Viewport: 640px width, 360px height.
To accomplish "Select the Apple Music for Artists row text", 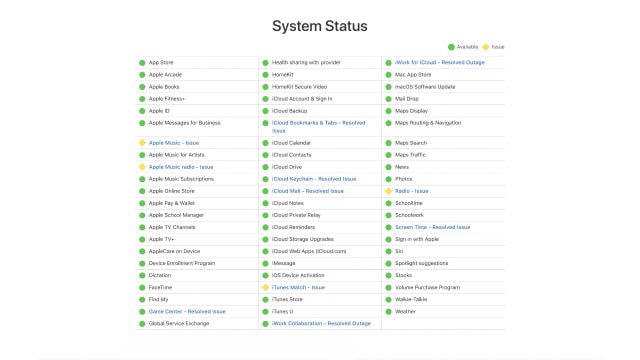I will point(176,155).
